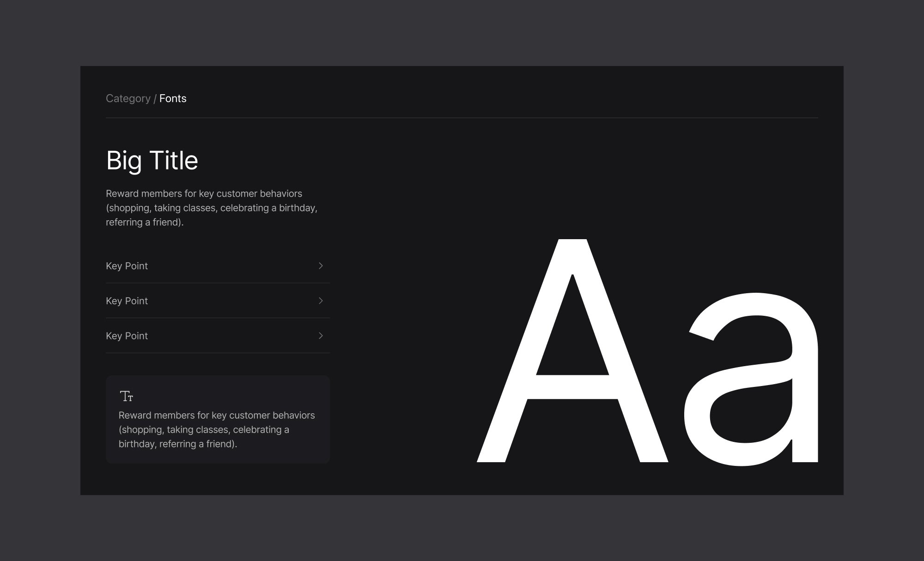Click the breadcrumb slash separator
The width and height of the screenshot is (924, 561).
point(155,99)
